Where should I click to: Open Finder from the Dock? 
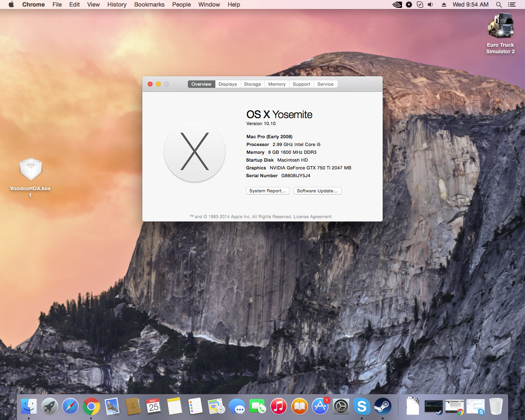29,406
